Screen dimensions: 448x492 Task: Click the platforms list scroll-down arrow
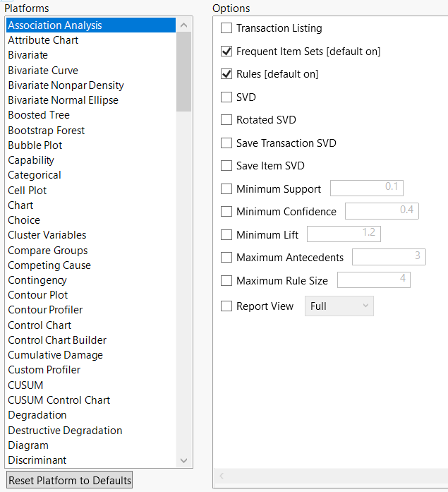coord(184,460)
